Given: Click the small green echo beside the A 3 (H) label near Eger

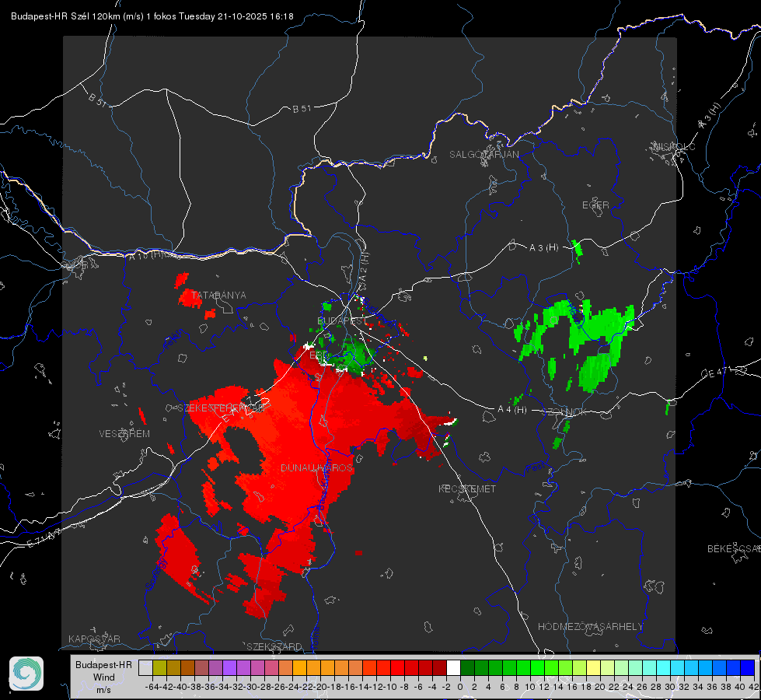Looking at the screenshot, I should point(577,250).
